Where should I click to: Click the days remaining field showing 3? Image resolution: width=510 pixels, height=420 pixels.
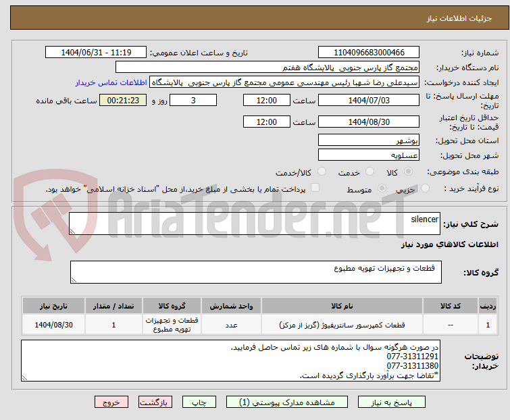click(x=193, y=100)
